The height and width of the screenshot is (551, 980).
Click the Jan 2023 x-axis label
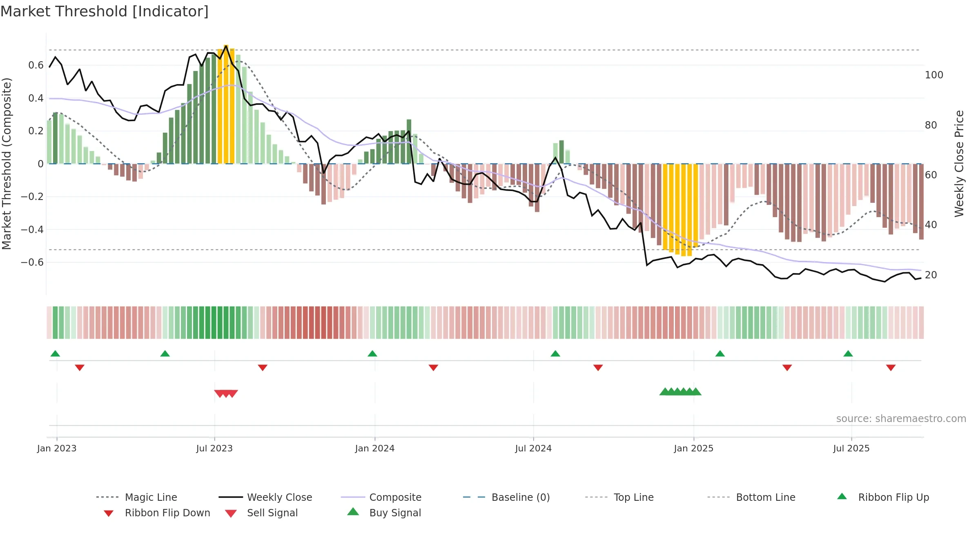point(57,448)
